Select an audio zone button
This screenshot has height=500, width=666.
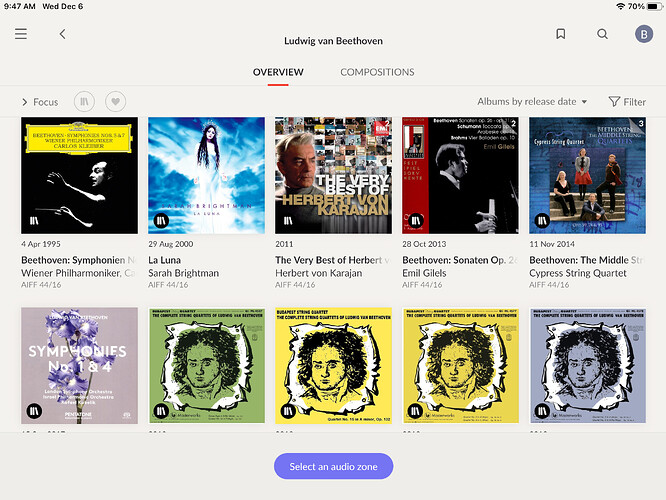333,466
